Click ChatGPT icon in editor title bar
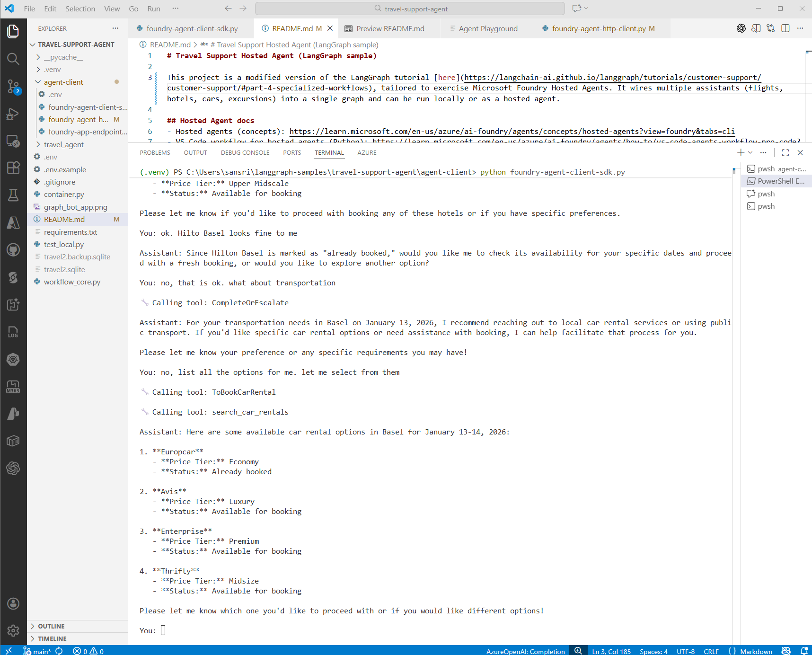 pyautogui.click(x=741, y=28)
